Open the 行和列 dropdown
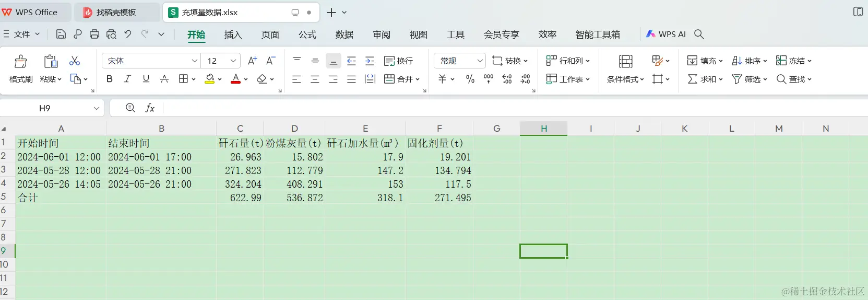The width and height of the screenshot is (868, 300). [568, 61]
